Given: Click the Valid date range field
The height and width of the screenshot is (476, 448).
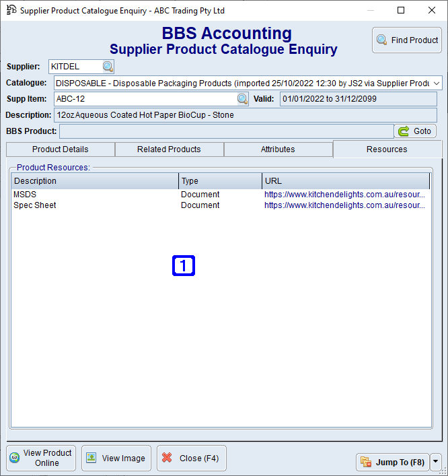Looking at the screenshot, I should (359, 99).
